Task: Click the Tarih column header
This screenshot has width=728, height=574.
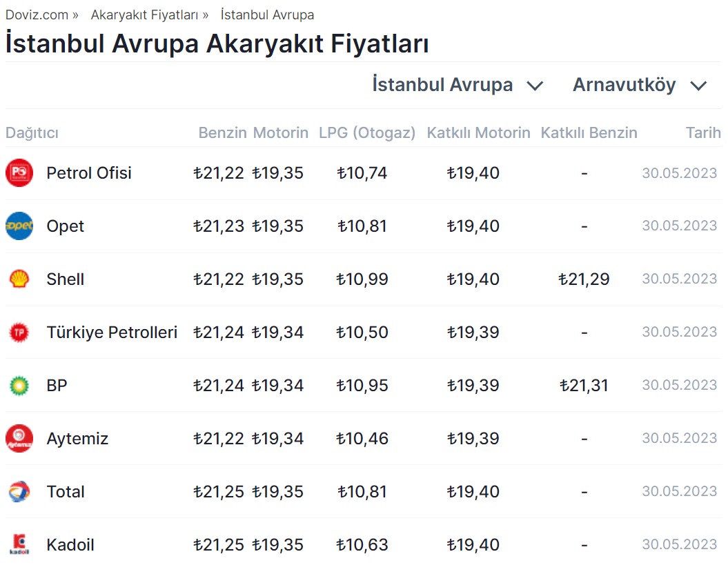Action: click(x=703, y=132)
